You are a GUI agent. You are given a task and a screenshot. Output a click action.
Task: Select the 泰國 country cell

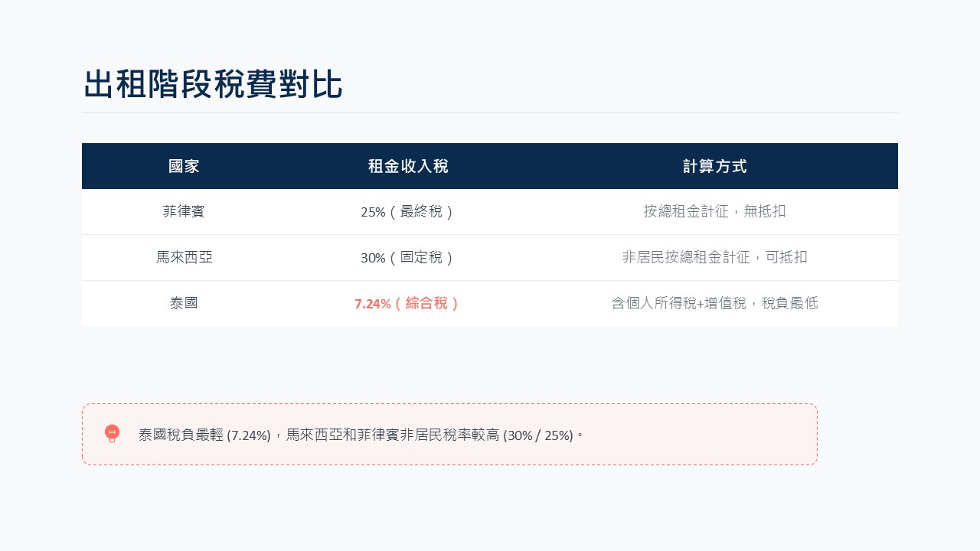(184, 304)
